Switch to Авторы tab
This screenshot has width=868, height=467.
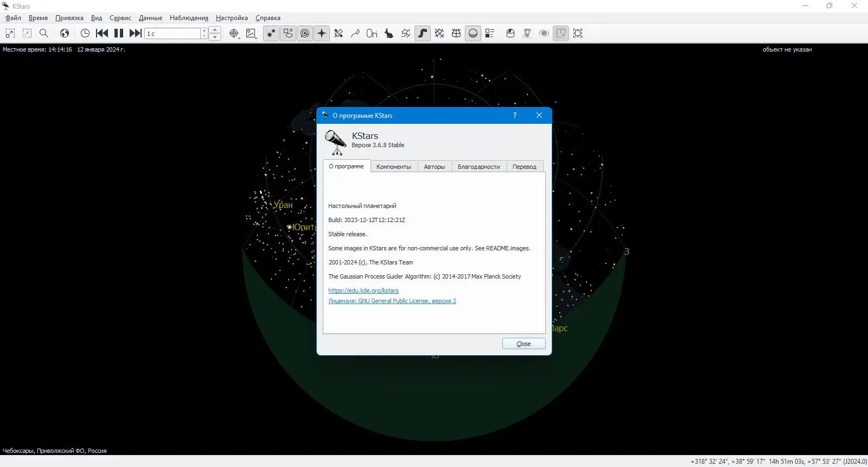tap(435, 167)
